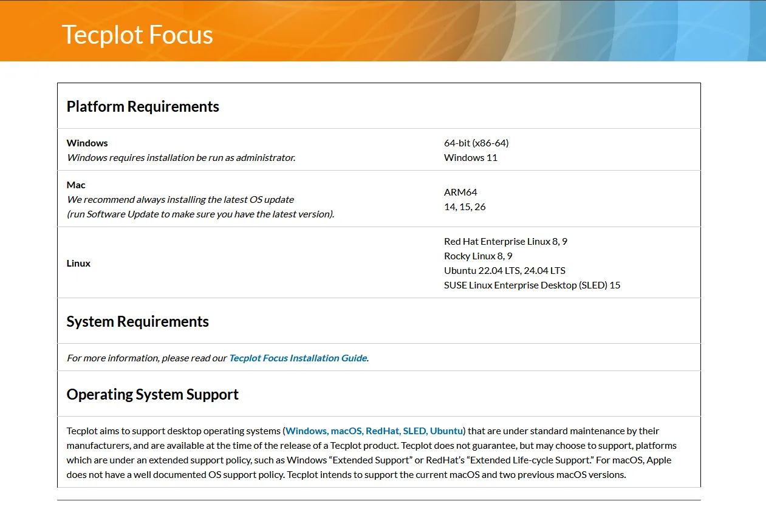Click the Tecplot Focus banner title
Screen dimensions: 766x532
tap(137, 35)
